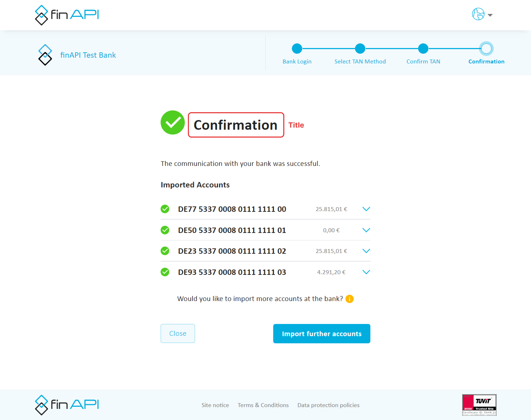The width and height of the screenshot is (531, 420).
Task: Click the globe language icon
Action: click(x=478, y=14)
